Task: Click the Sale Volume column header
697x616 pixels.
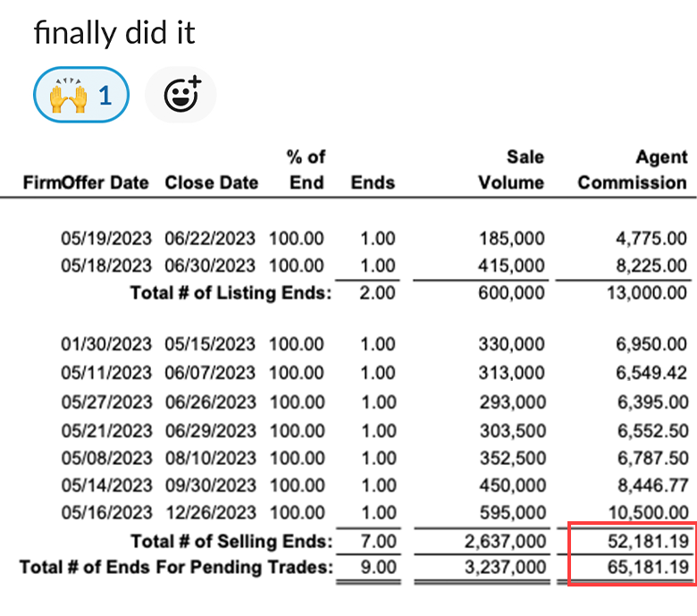Action: point(511,170)
